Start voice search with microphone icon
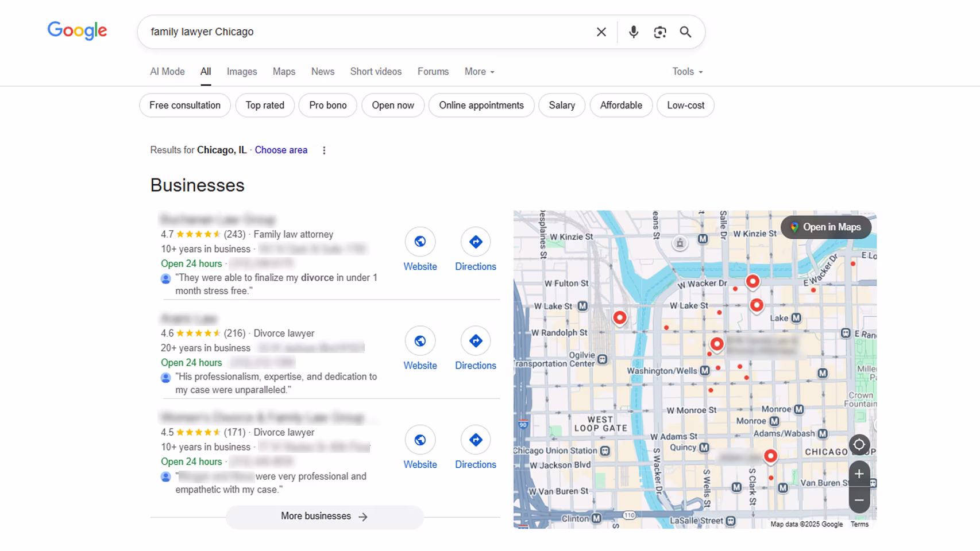Viewport: 980px width, 551px height. coord(633,32)
